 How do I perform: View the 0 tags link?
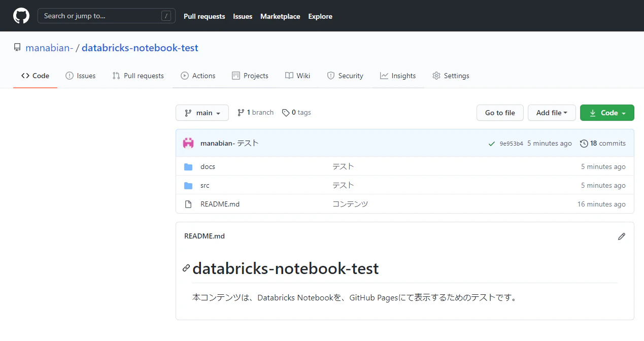pos(296,113)
